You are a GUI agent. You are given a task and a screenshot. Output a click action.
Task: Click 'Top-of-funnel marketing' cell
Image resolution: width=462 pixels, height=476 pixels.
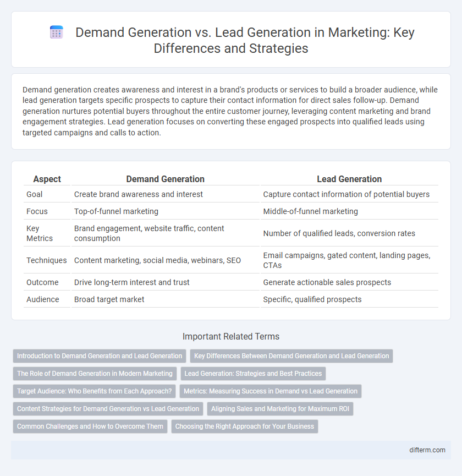[116, 211]
